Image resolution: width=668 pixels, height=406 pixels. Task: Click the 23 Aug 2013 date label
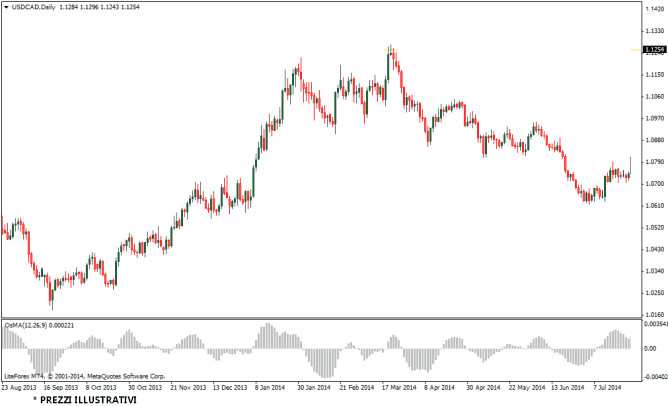pos(17,386)
